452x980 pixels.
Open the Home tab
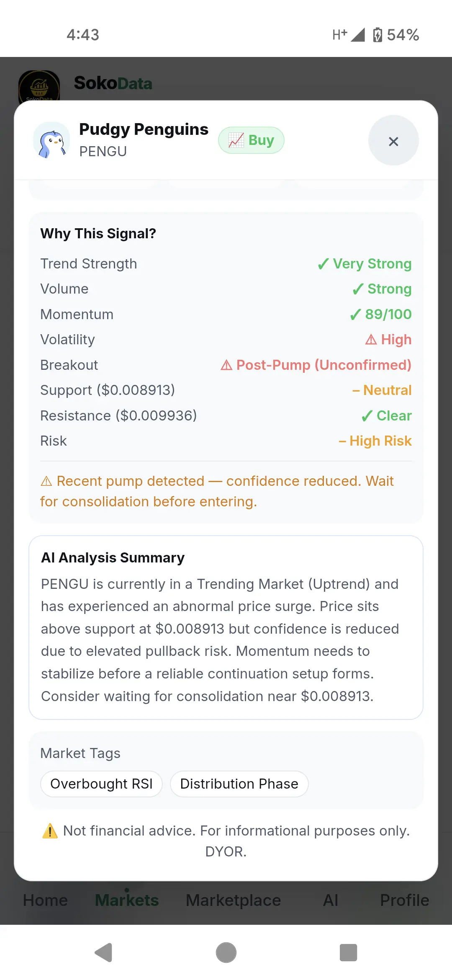(x=45, y=900)
